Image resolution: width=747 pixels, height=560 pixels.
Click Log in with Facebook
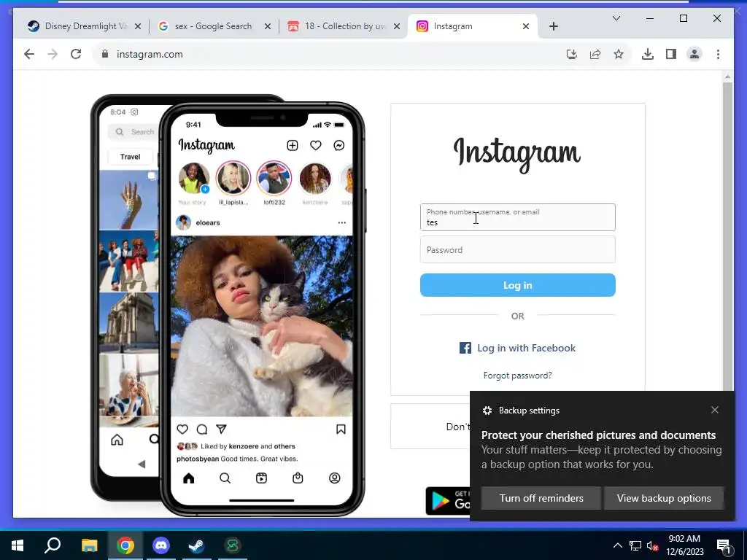point(517,348)
